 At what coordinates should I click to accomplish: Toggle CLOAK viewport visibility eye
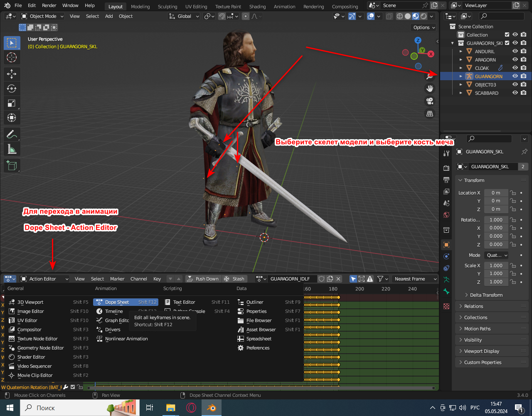pyautogui.click(x=515, y=68)
